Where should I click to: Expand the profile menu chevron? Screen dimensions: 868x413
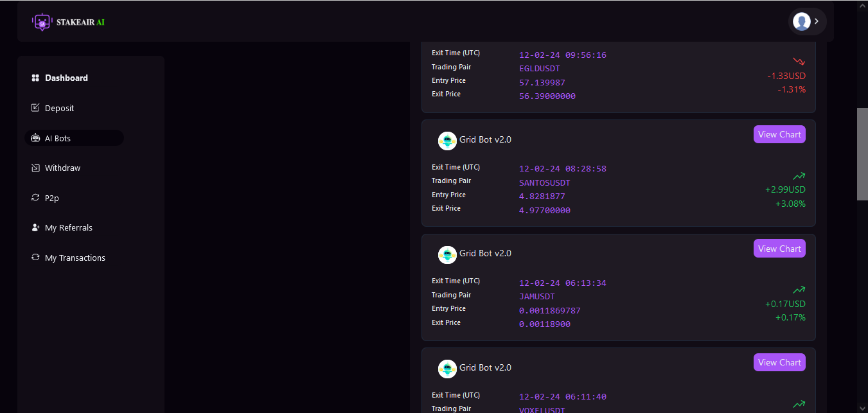[817, 21]
